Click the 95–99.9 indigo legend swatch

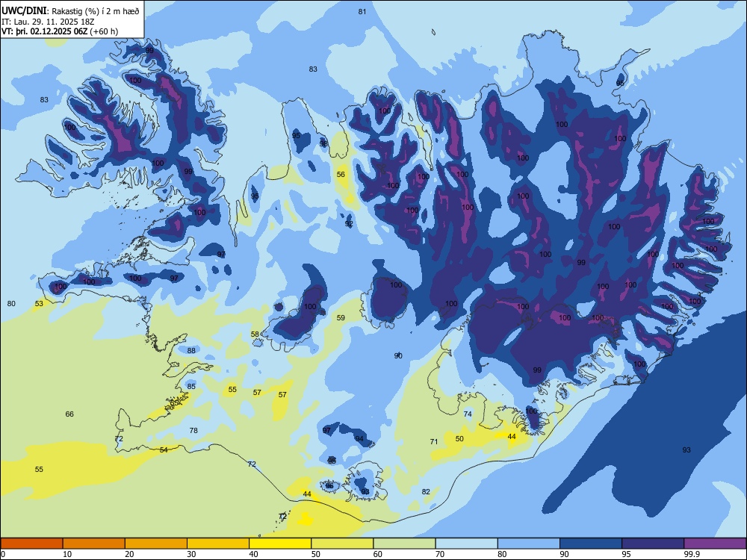(x=653, y=544)
